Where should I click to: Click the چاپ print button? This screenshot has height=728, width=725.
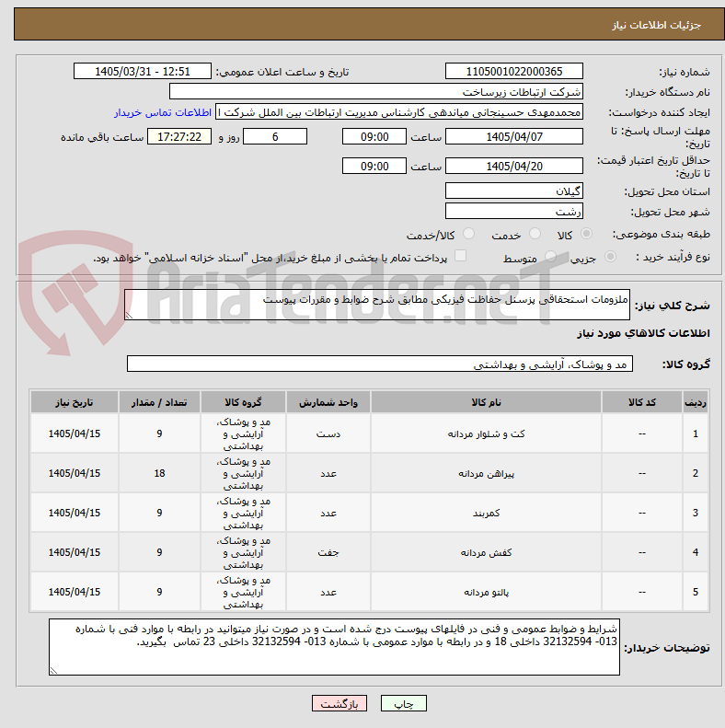(x=403, y=703)
